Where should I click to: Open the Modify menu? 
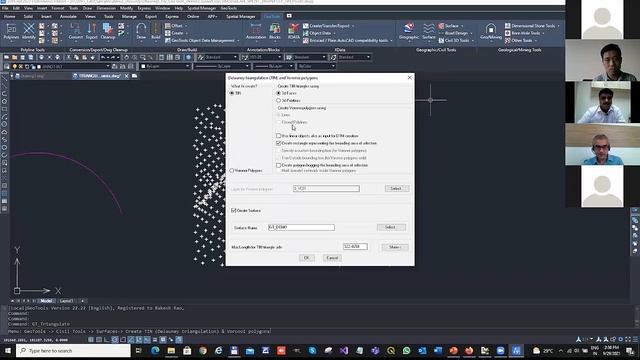click(x=126, y=8)
